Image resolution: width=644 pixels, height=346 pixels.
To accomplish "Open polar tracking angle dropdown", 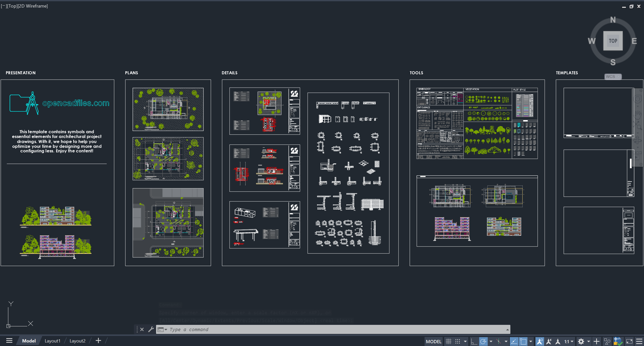I will 491,341.
